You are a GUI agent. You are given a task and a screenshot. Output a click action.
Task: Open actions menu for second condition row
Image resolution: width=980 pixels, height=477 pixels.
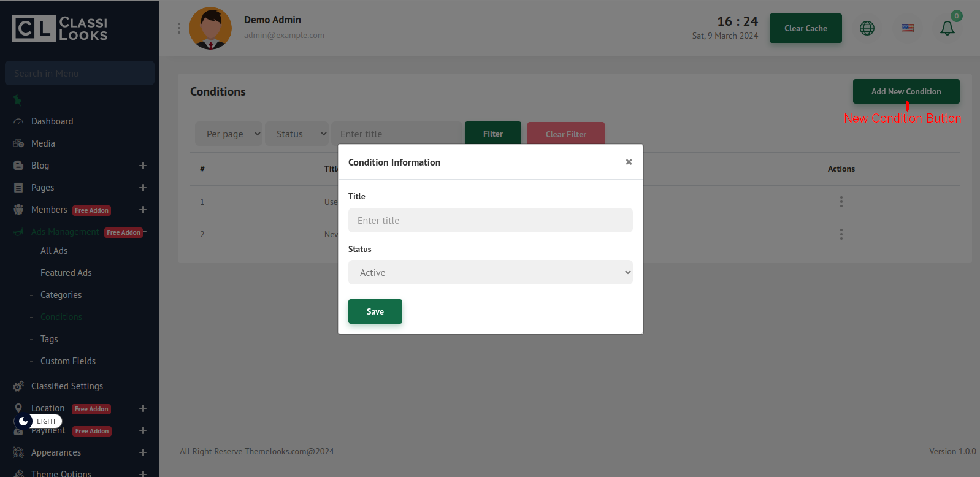tap(841, 234)
